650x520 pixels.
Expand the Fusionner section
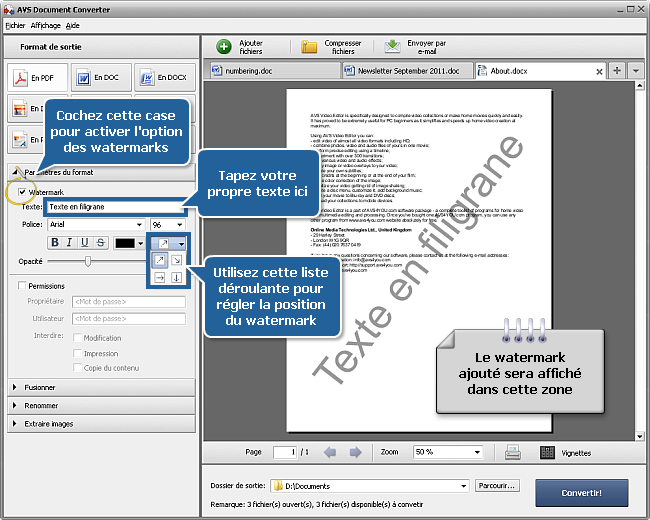101,387
